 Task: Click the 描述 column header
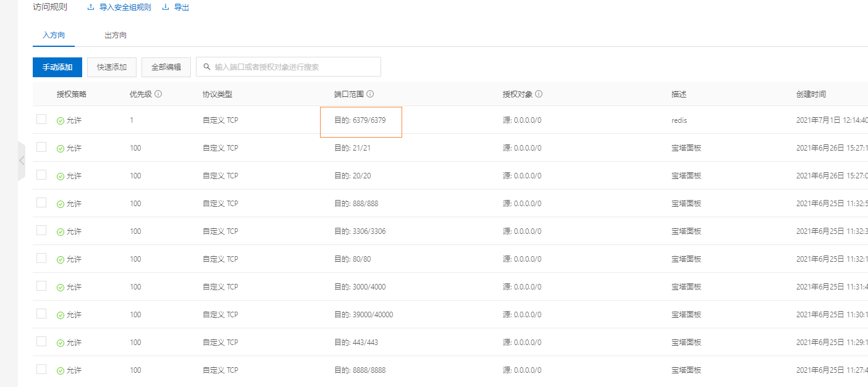(x=679, y=94)
